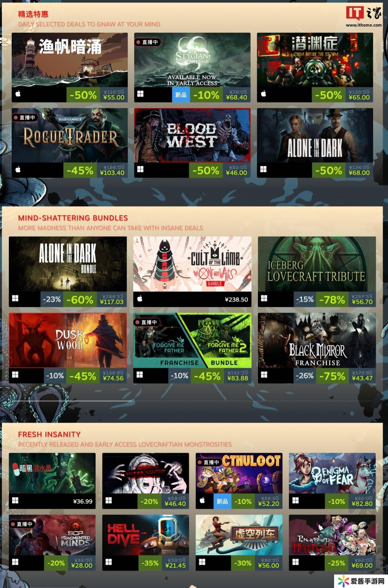Click the Apple icon on Cult of the Lamb bundle
This screenshot has width=388, height=588.
pos(140,298)
